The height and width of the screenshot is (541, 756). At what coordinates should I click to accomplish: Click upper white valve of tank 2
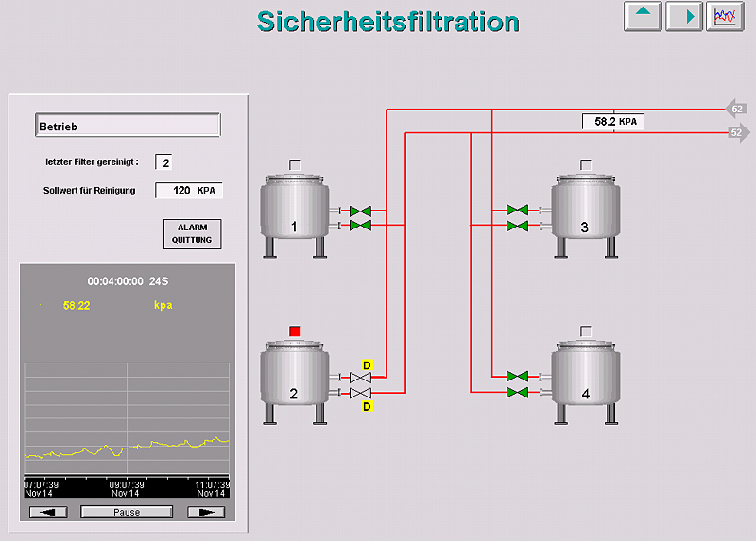(360, 378)
